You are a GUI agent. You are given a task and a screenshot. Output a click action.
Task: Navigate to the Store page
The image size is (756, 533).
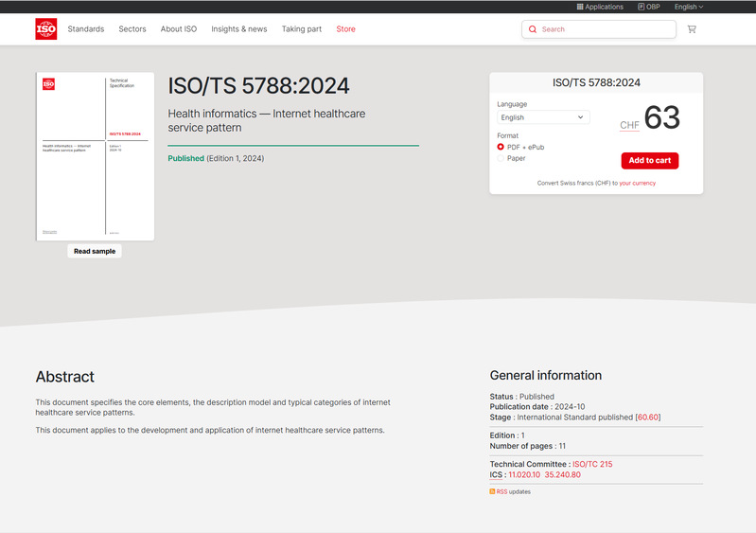click(x=346, y=29)
